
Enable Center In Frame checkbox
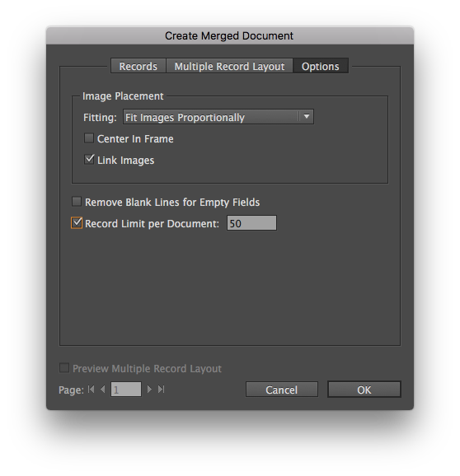coord(89,138)
